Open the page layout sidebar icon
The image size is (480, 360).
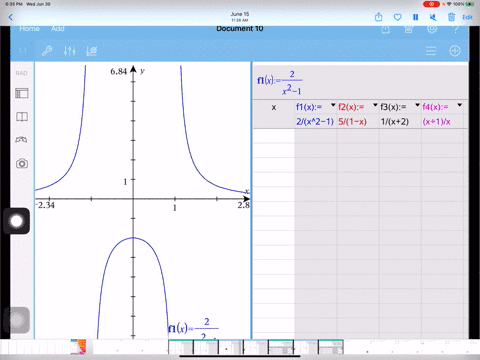pos(22,93)
